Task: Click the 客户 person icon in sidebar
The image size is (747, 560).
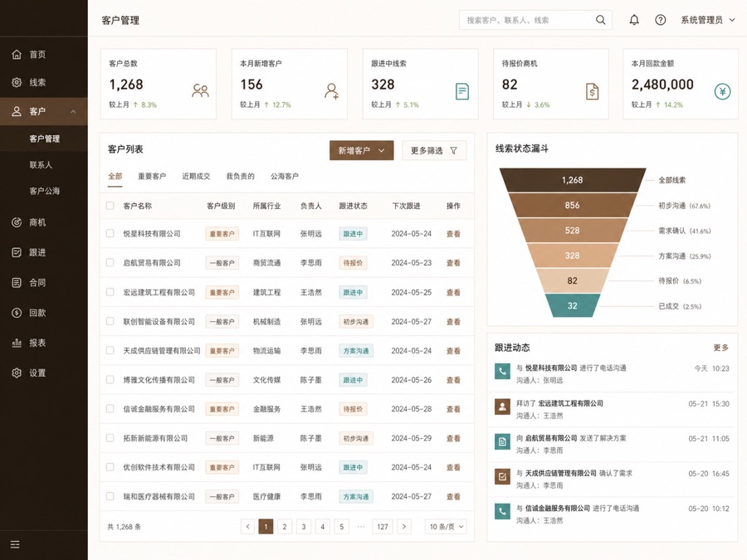Action: (17, 111)
